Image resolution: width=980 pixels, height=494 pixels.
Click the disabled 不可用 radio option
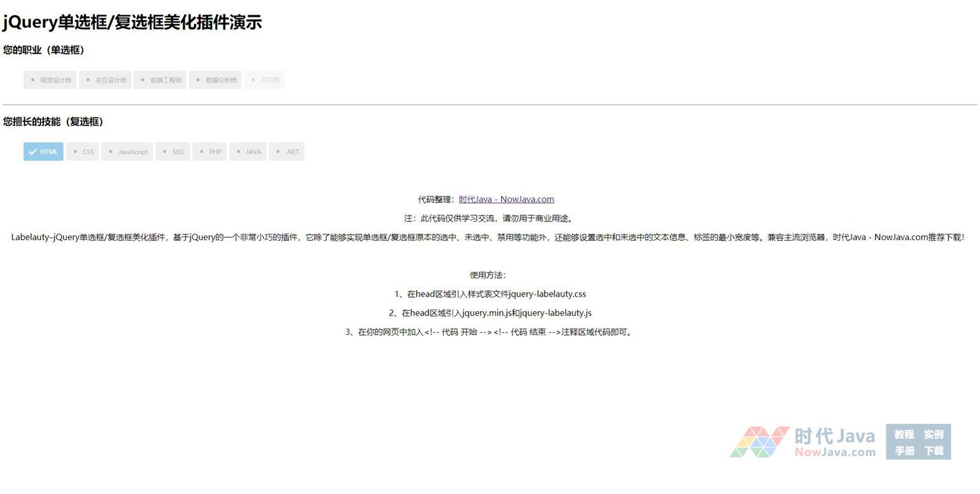coord(264,80)
